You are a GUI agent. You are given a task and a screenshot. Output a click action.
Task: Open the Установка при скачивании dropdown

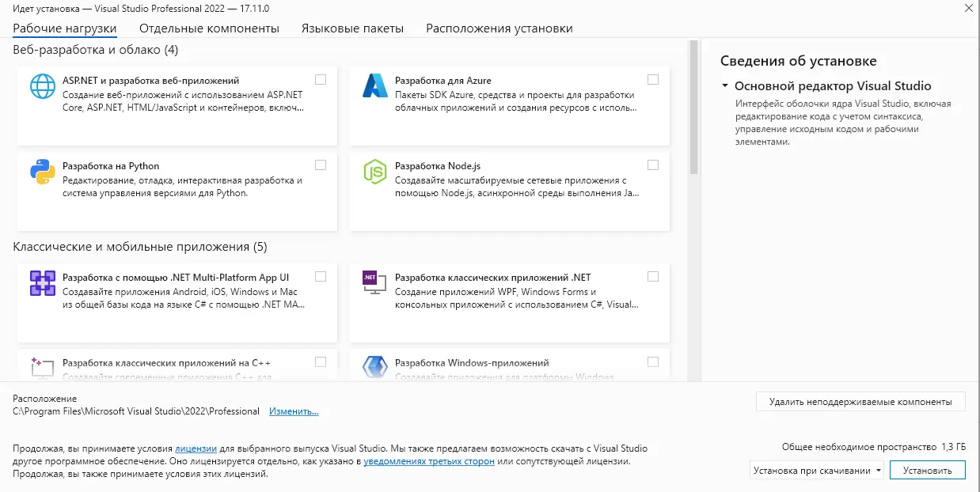[879, 470]
